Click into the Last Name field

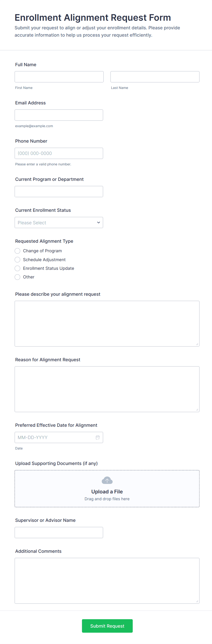[155, 77]
